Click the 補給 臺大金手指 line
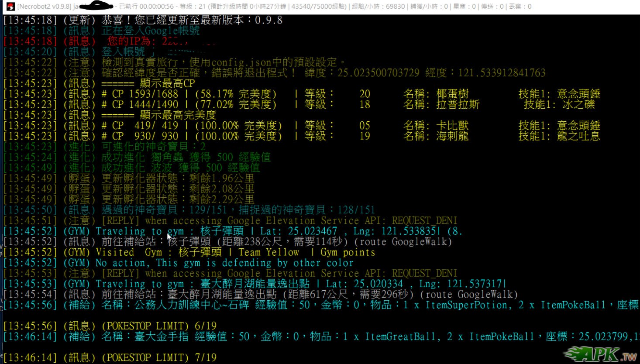Screen dimensions: 640x364 tap(321, 336)
